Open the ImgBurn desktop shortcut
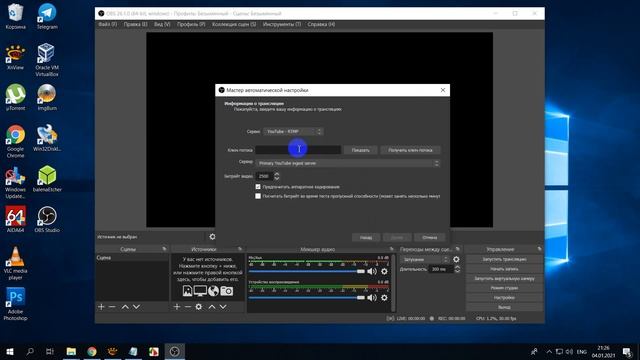The width and height of the screenshot is (640, 360). [x=47, y=98]
